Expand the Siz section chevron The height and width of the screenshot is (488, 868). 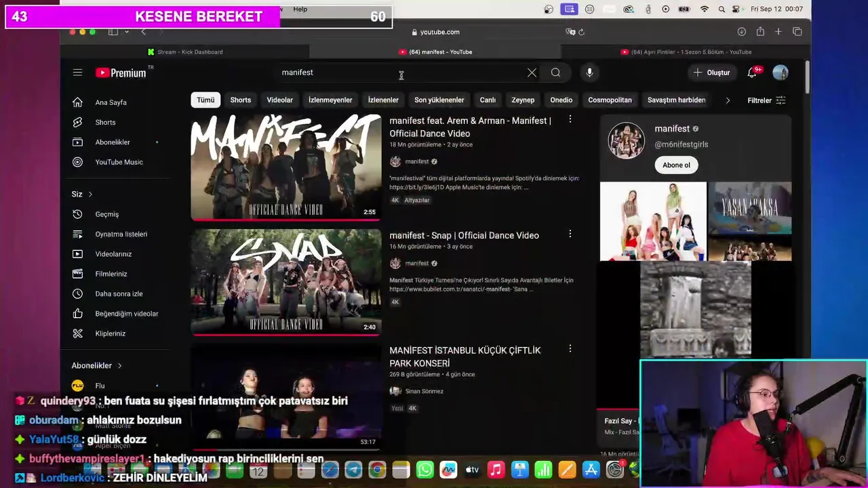(90, 195)
